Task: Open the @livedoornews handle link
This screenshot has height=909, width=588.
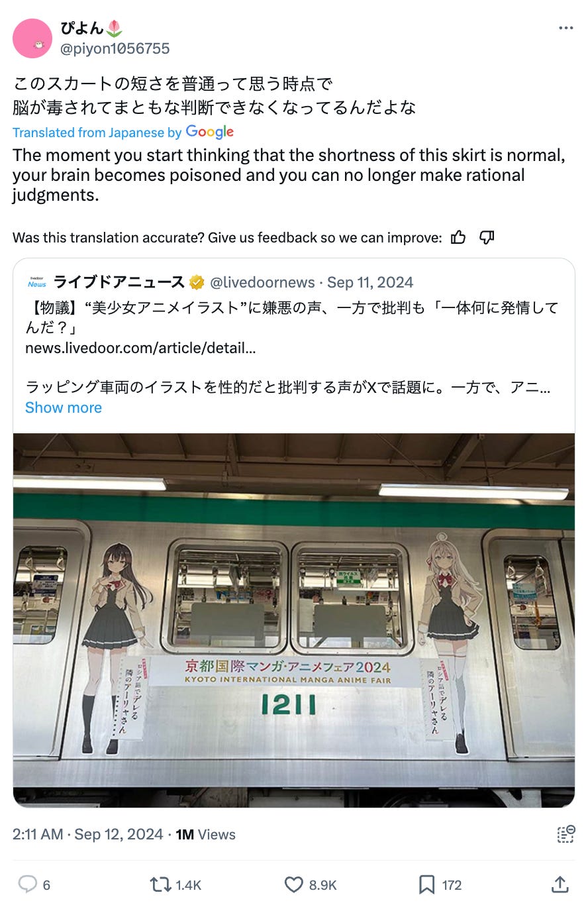Action: coord(262,283)
